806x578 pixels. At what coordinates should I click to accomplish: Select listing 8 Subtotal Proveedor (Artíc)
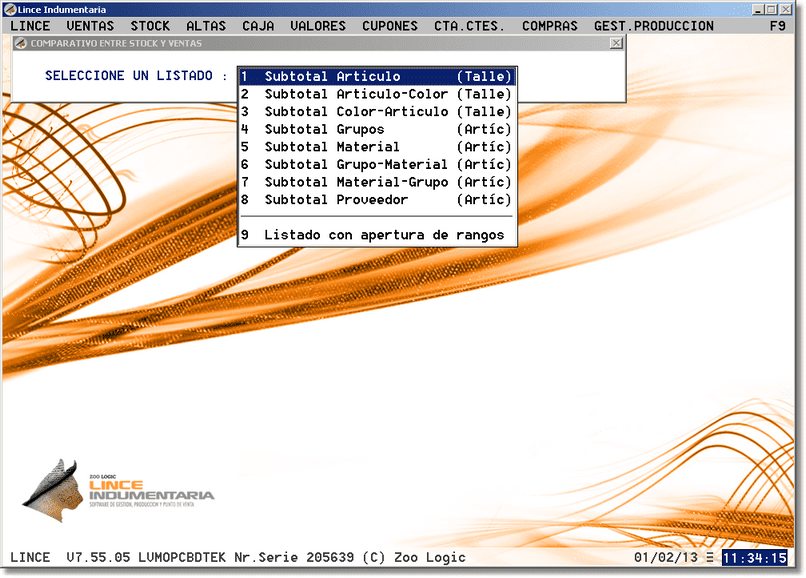[x=377, y=199]
